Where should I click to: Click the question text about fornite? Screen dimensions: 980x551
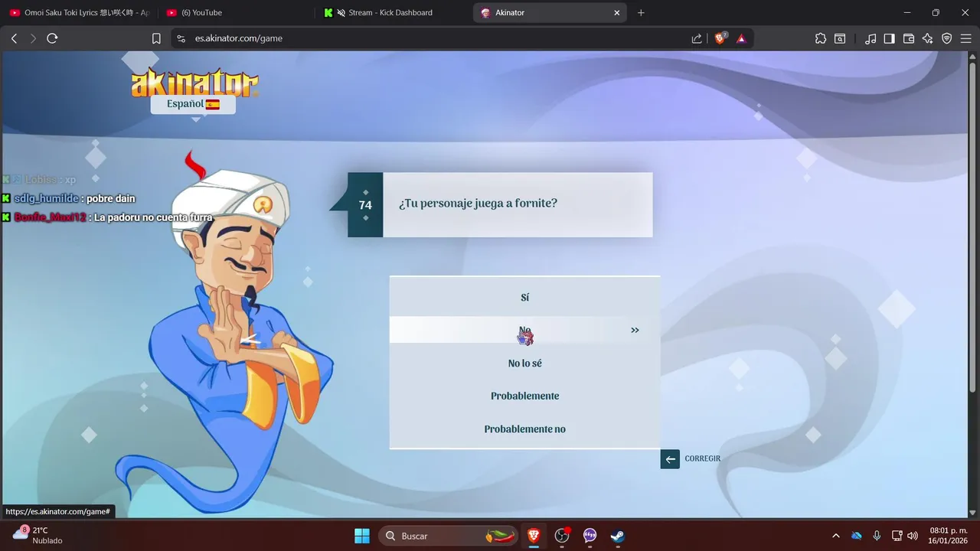coord(478,204)
